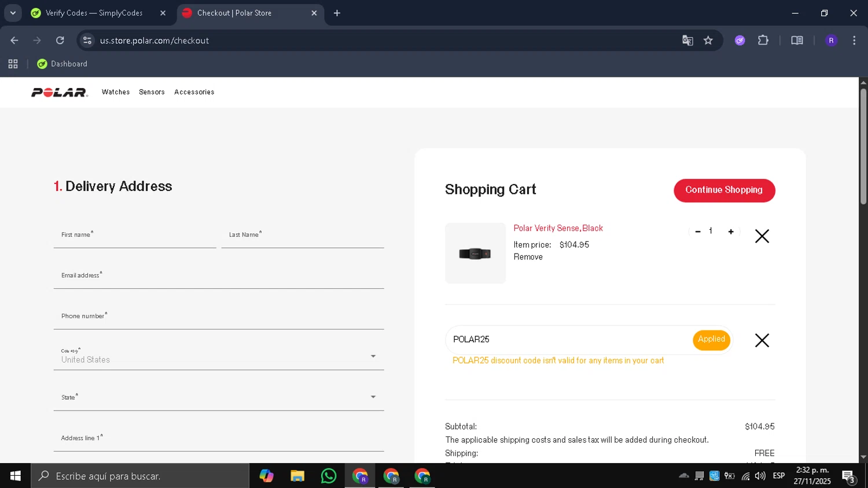This screenshot has height=488, width=868.
Task: Go back to previous page
Action: pos(14,41)
